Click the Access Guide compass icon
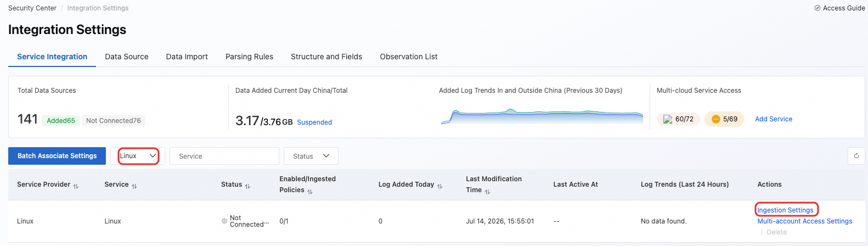Image resolution: width=868 pixels, height=246 pixels. tap(818, 8)
